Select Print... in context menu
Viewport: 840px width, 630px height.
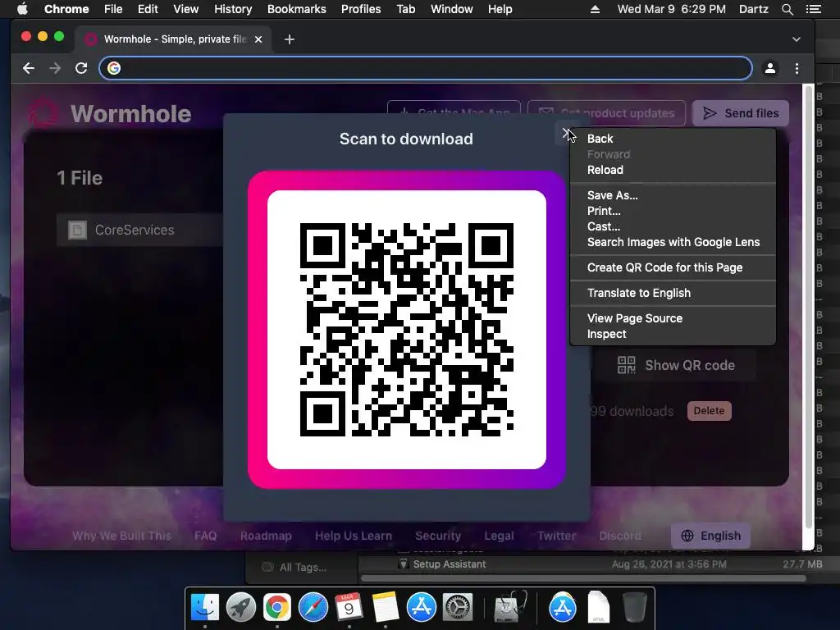pyautogui.click(x=604, y=211)
